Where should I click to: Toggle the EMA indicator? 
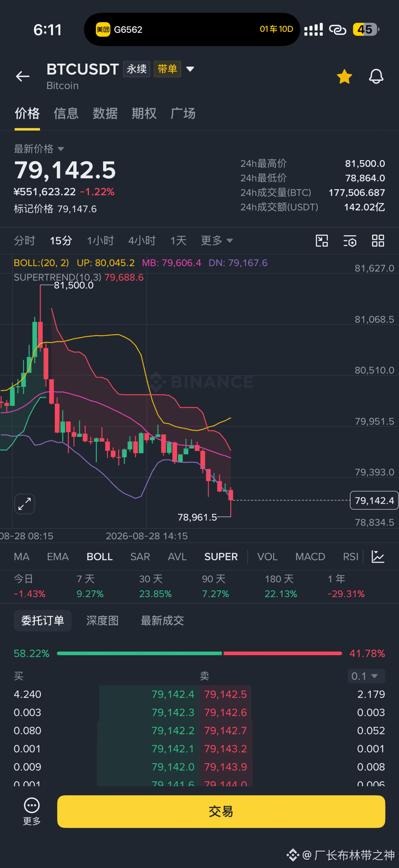(58, 557)
